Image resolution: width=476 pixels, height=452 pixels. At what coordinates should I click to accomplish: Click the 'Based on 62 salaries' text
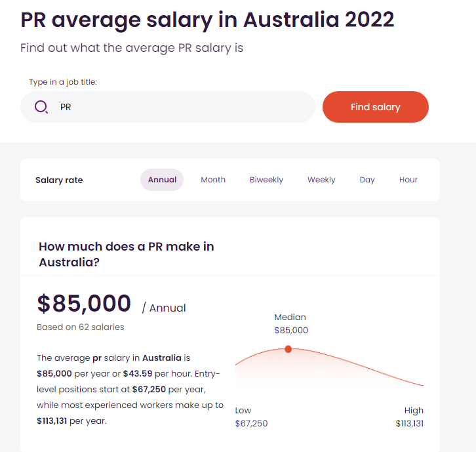pyautogui.click(x=80, y=327)
